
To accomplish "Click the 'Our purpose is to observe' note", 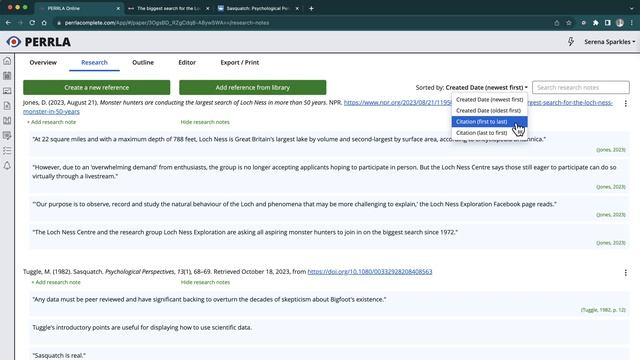I will click(329, 209).
